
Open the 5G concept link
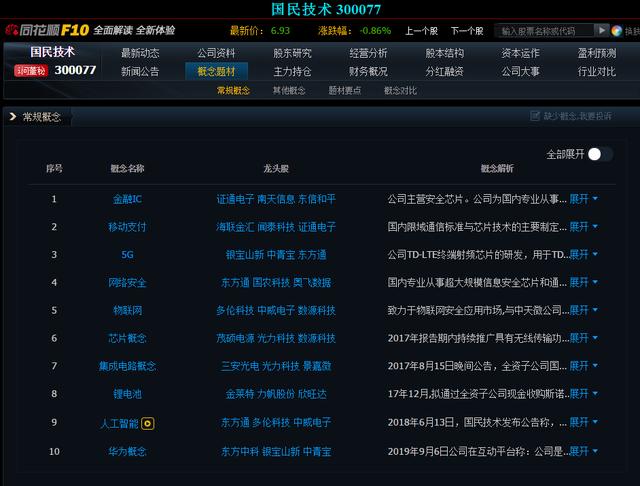pos(127,255)
